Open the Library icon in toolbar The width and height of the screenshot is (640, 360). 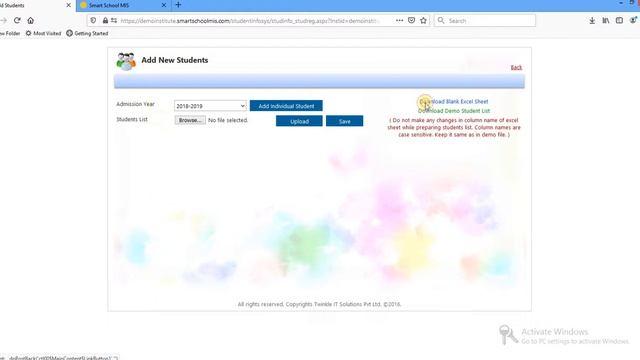click(606, 20)
